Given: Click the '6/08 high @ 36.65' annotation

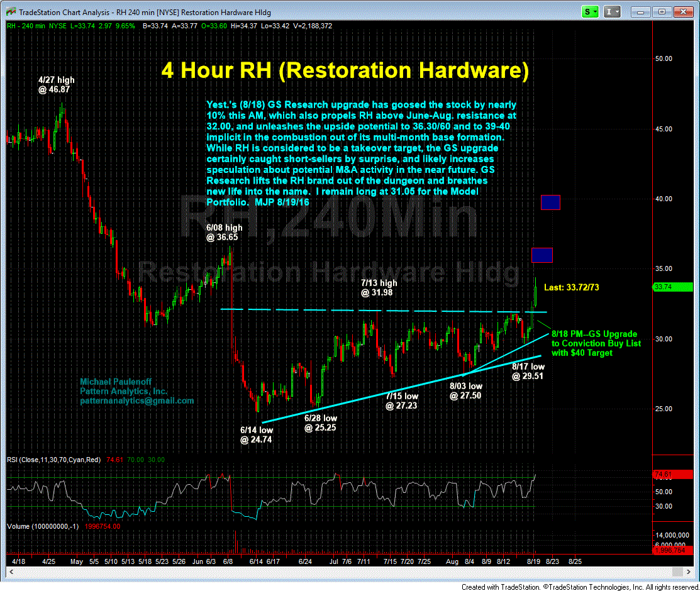Looking at the screenshot, I should click(224, 233).
